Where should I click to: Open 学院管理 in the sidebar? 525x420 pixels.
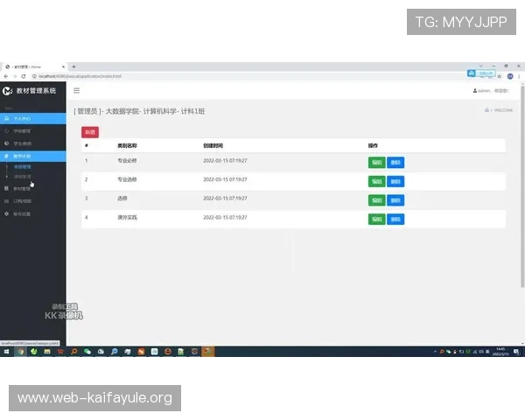(33, 131)
